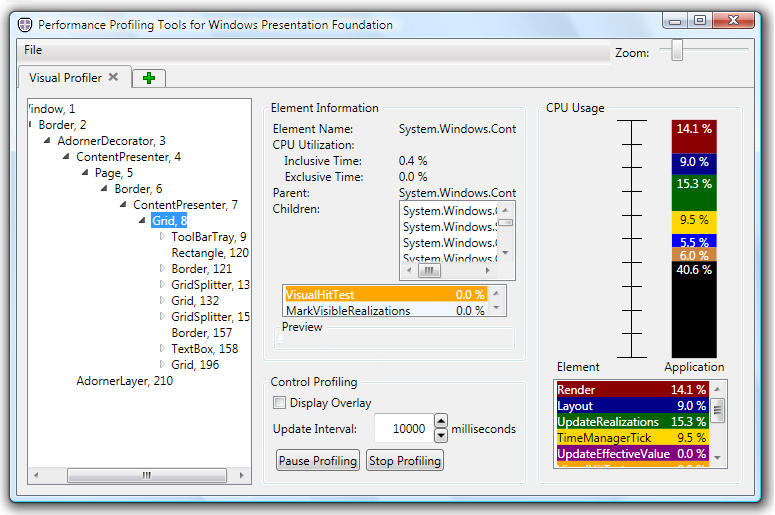Expand the TextBox, 158 node
This screenshot has height=515, width=775.
pos(162,348)
